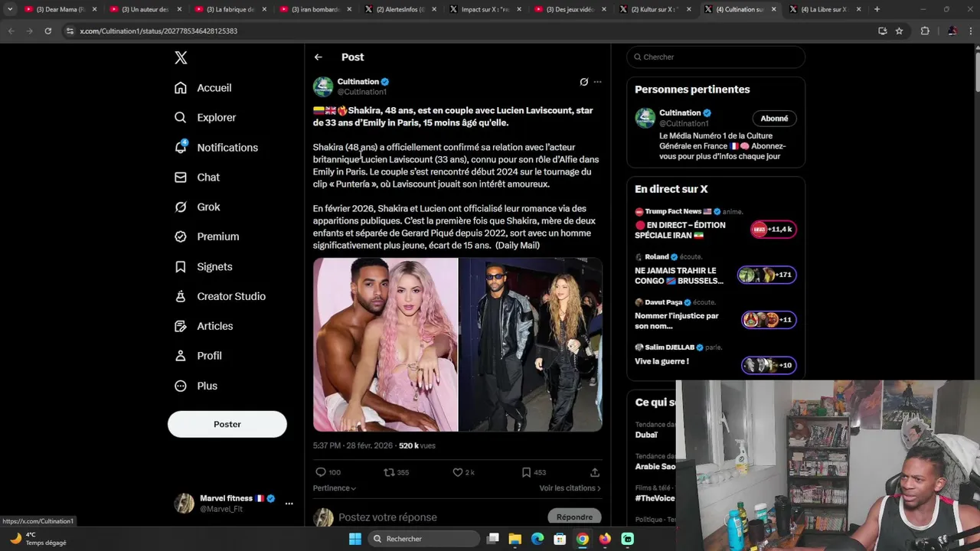Click the Chercher search field
Image resolution: width=980 pixels, height=551 pixels.
pos(716,57)
